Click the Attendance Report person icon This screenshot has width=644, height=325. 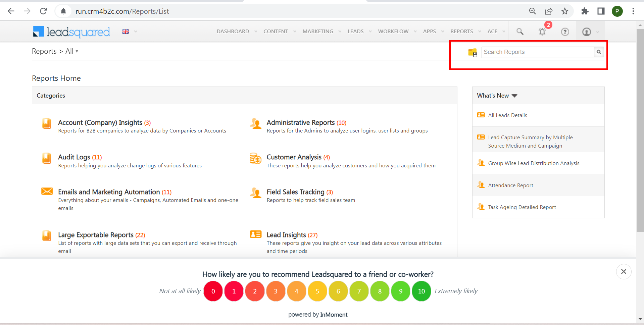pyautogui.click(x=481, y=185)
